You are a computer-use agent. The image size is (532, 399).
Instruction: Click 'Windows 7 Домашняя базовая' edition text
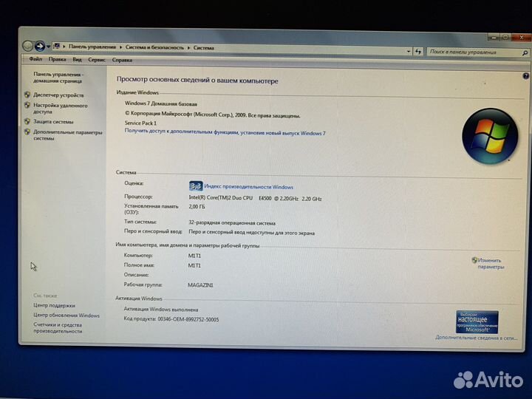161,104
